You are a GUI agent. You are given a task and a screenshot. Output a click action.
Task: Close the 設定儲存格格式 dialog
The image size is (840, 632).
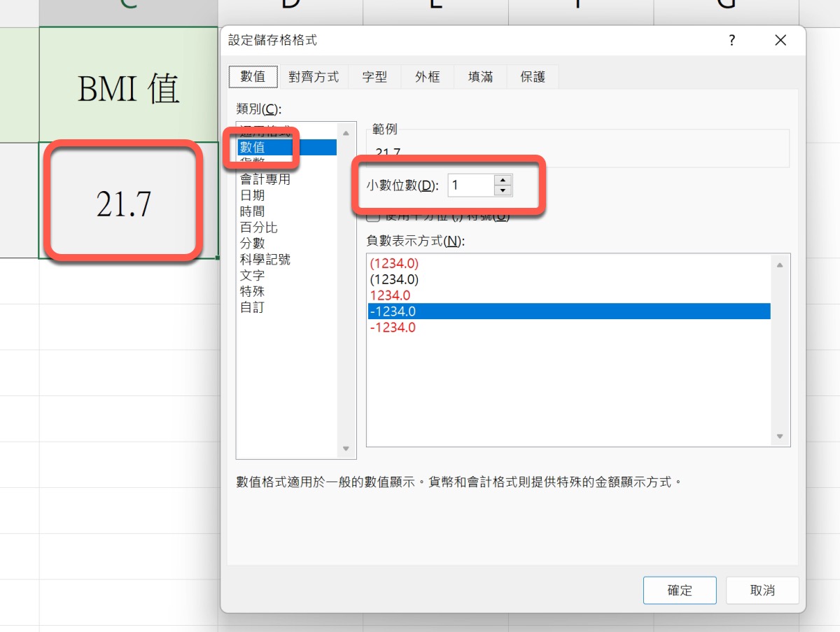pyautogui.click(x=780, y=41)
